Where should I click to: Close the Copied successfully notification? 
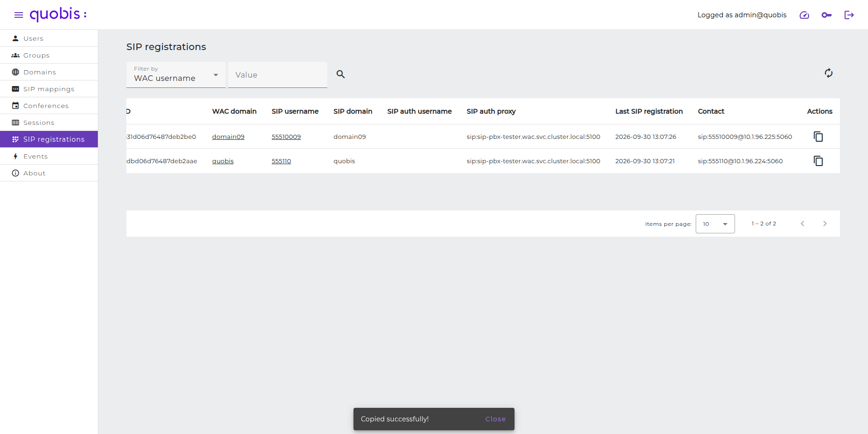click(x=495, y=419)
